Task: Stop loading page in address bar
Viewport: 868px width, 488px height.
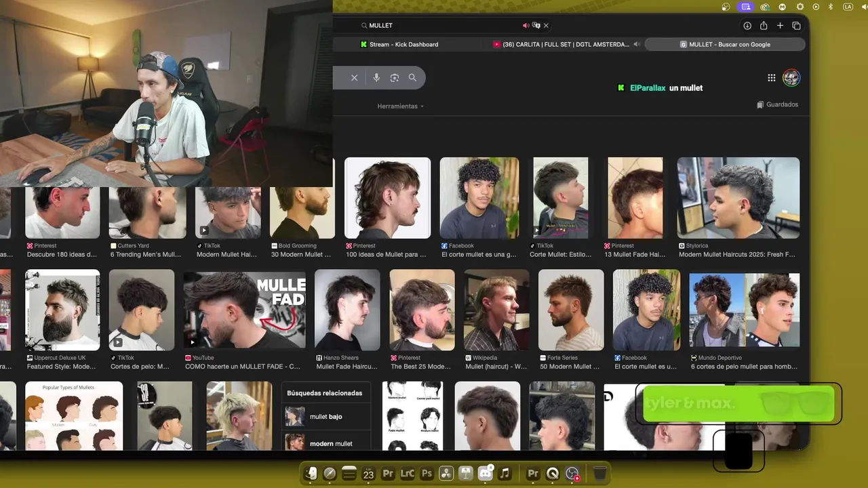Action: [x=546, y=26]
